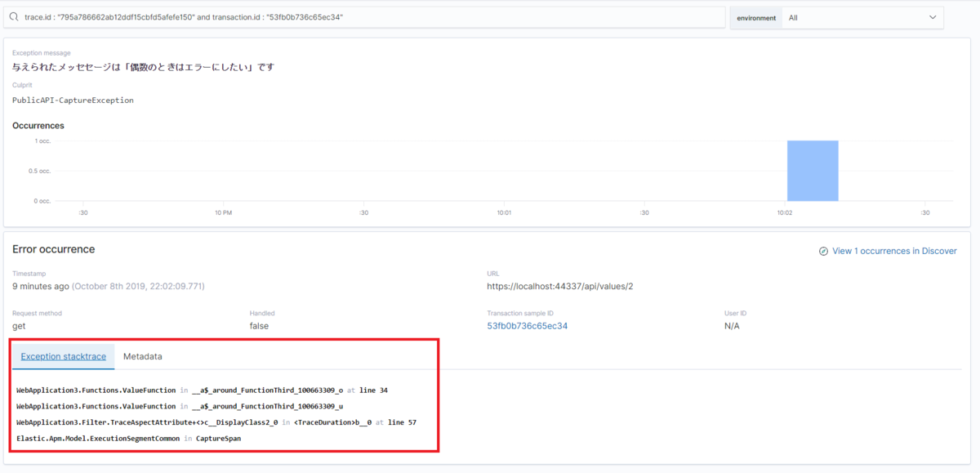Click the 1 occ. y-axis label

coord(42,141)
